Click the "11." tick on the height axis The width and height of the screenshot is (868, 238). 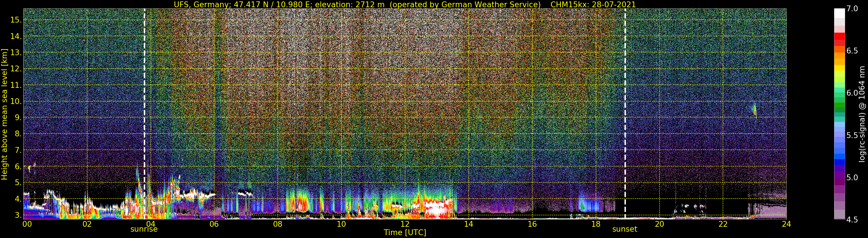point(16,85)
